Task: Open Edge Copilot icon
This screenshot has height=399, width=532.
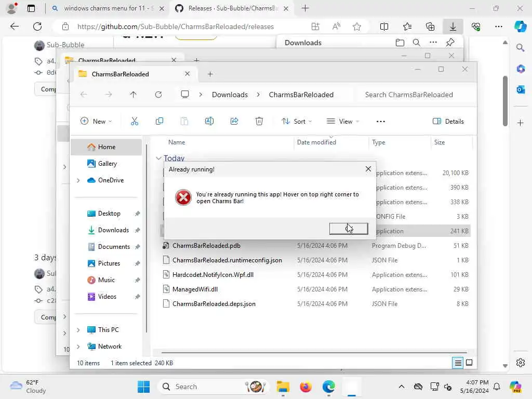Action: (520, 26)
